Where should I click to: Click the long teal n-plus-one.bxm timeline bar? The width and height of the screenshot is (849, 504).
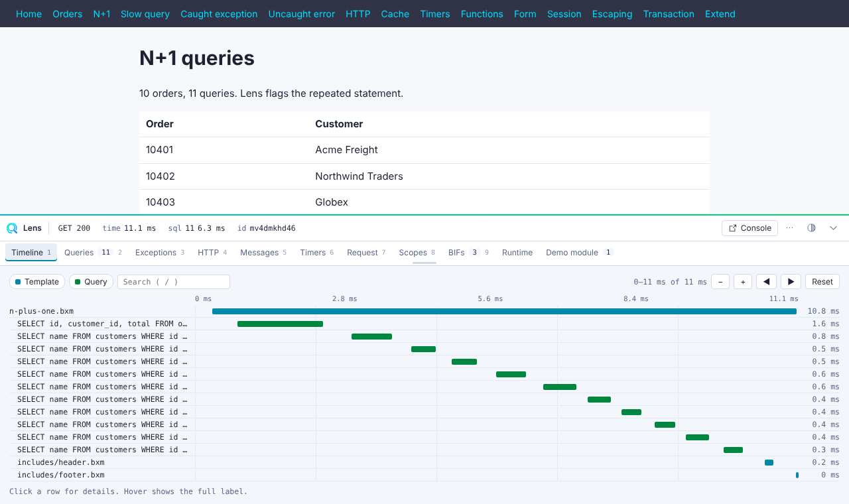click(504, 311)
